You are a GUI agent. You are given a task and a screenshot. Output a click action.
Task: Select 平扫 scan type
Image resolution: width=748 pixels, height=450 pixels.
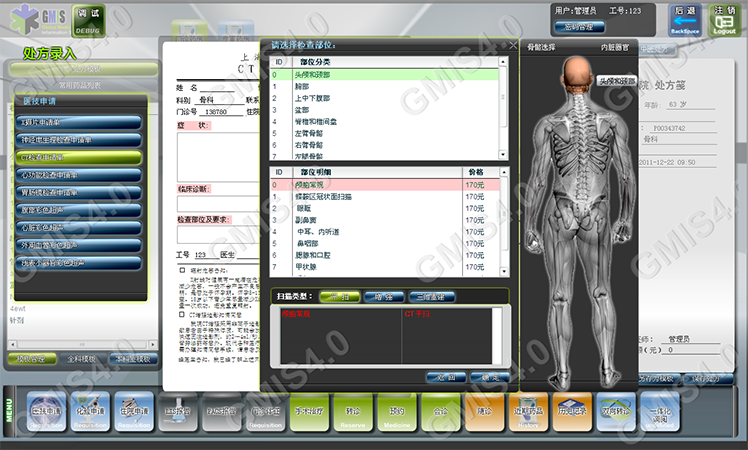tap(340, 297)
